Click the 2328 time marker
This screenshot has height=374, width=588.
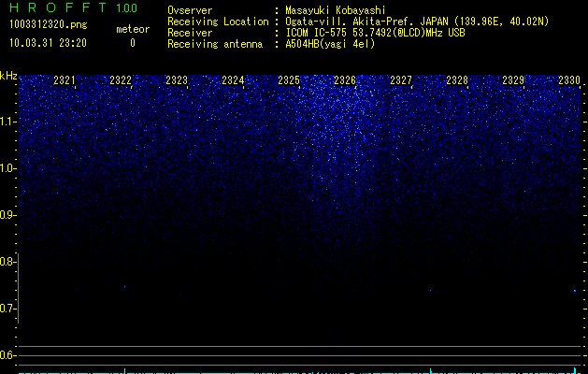(457, 79)
